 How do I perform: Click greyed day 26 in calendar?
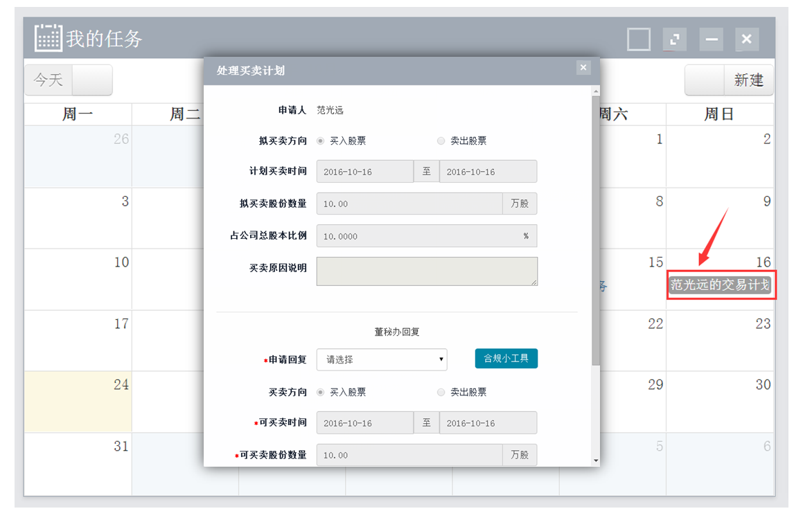coord(78,156)
